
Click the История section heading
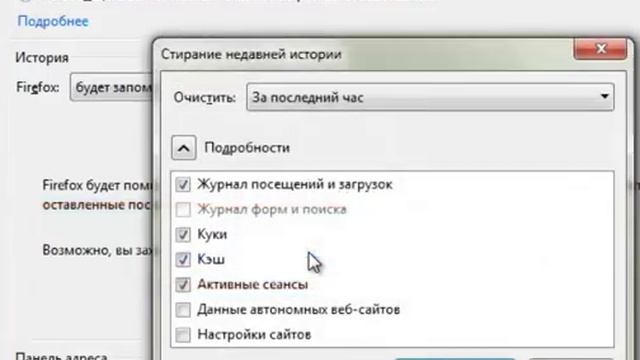click(42, 58)
